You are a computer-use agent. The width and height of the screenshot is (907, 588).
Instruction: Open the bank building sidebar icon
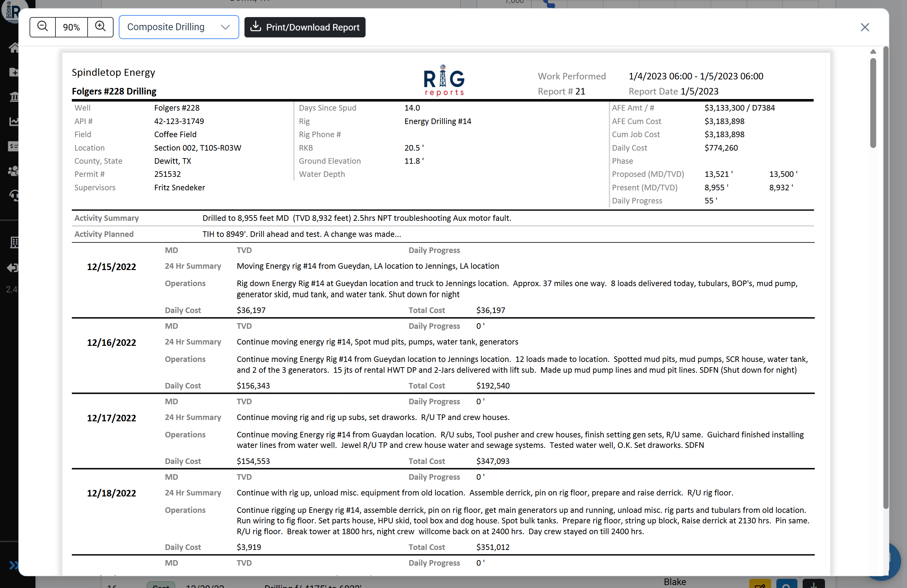point(14,97)
